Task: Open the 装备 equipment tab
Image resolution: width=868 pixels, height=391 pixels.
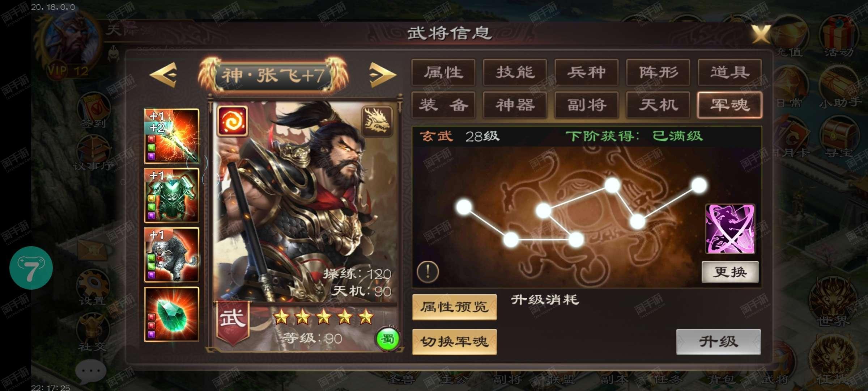Action: (x=443, y=105)
